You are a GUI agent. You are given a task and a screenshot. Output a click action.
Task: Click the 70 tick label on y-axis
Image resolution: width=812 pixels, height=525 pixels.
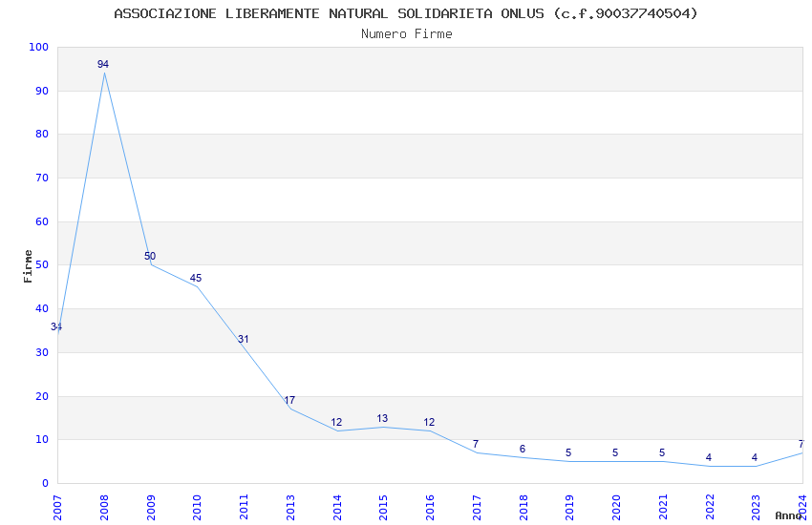(42, 178)
